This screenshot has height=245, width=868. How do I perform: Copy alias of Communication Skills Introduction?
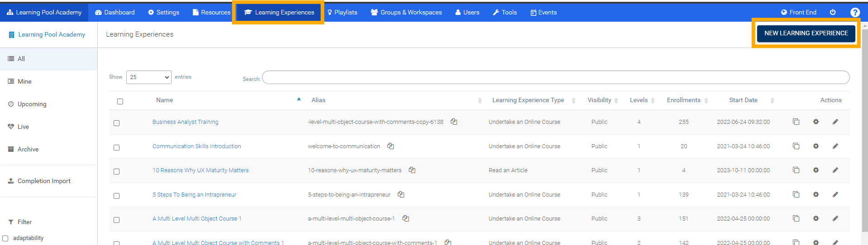click(391, 146)
